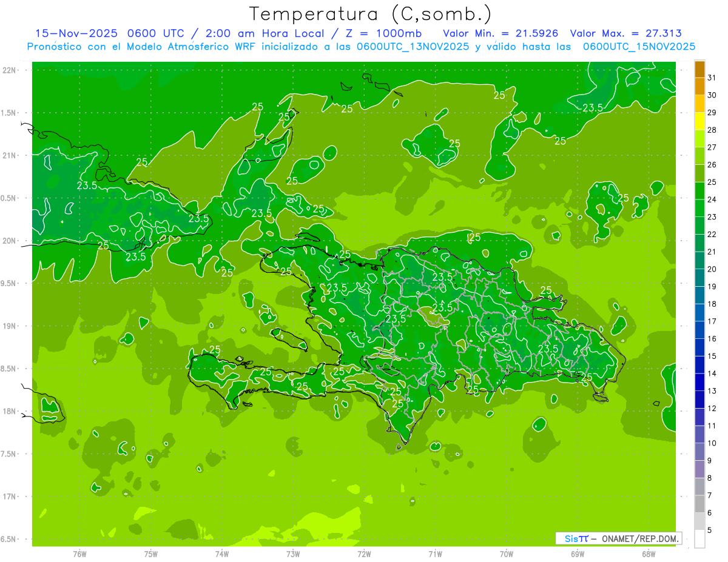Pick the lavender legend swatch between 8 and 9
Image resolution: width=728 pixels, height=562 pixels.
pyautogui.click(x=699, y=469)
